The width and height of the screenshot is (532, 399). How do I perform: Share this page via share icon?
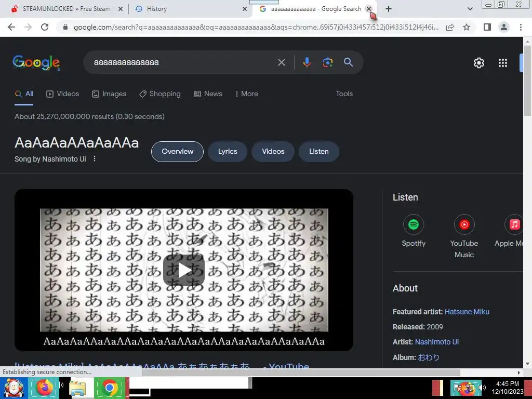(x=450, y=27)
